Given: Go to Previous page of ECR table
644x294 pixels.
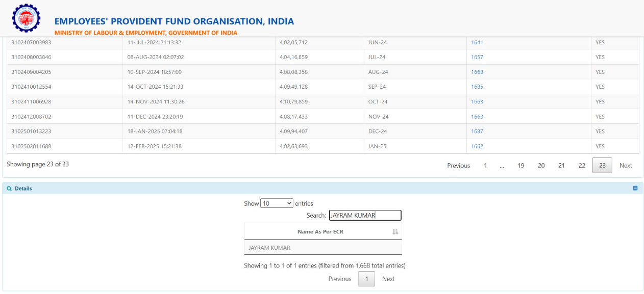Looking at the screenshot, I should point(458,166).
